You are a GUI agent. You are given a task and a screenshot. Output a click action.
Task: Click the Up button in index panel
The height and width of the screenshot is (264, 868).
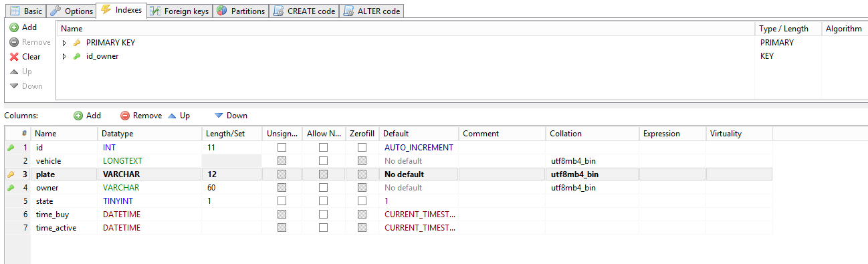[21, 72]
